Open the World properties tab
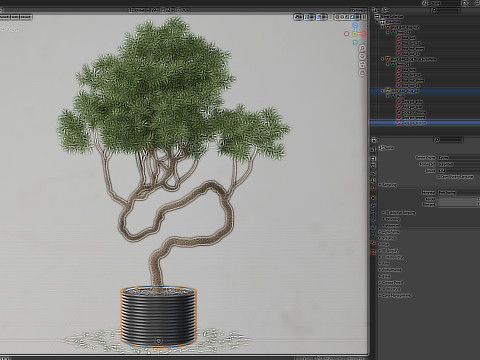This screenshot has height=360, width=480. (x=373, y=188)
